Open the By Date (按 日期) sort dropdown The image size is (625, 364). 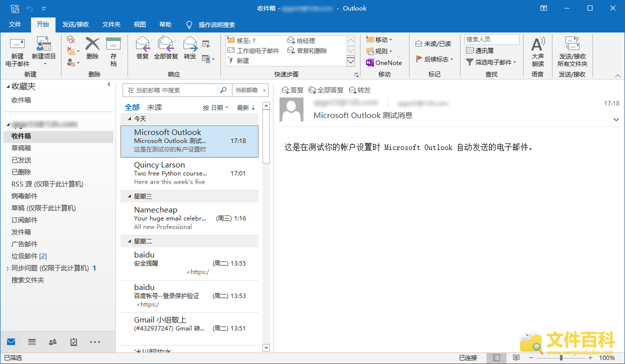click(215, 107)
